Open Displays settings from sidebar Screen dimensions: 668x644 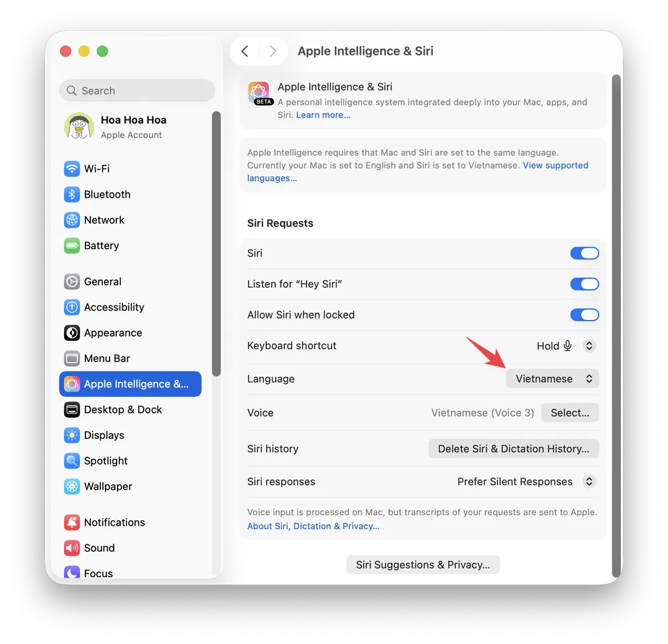pyautogui.click(x=104, y=435)
